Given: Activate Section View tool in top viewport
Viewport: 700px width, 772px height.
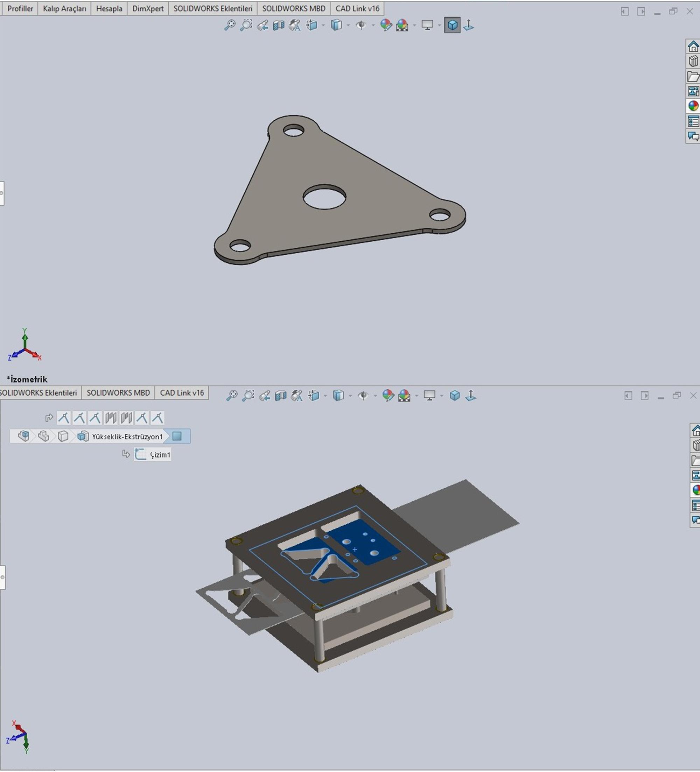Looking at the screenshot, I should coord(279,26).
